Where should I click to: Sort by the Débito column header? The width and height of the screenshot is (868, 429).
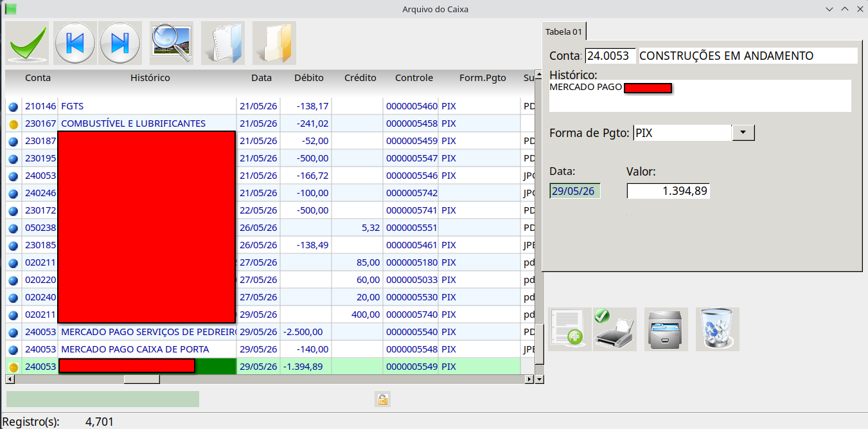309,78
